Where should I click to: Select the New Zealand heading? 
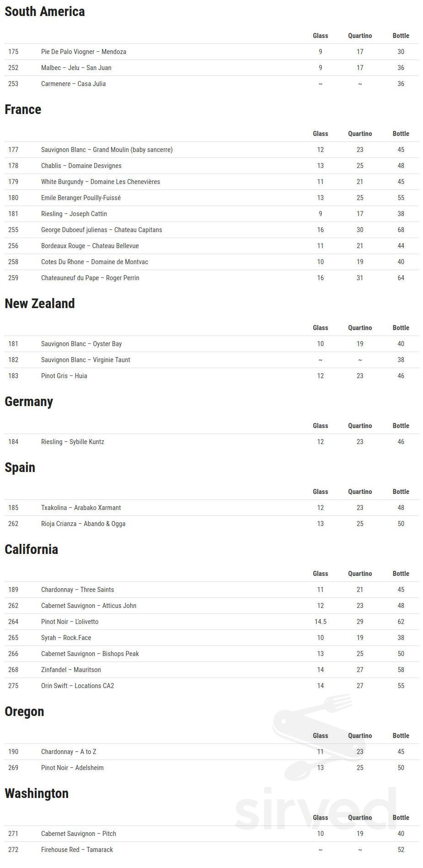40,304
